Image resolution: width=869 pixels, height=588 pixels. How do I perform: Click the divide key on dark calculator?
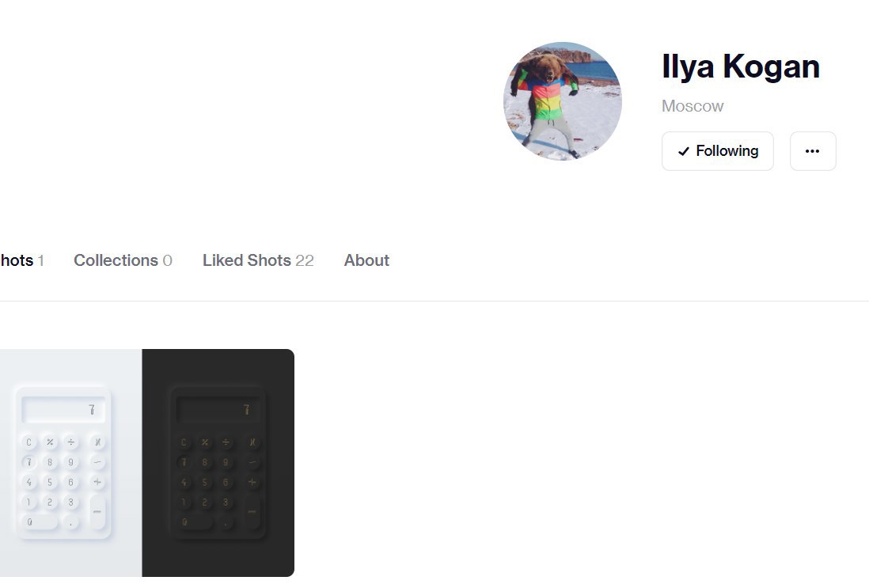click(x=226, y=442)
